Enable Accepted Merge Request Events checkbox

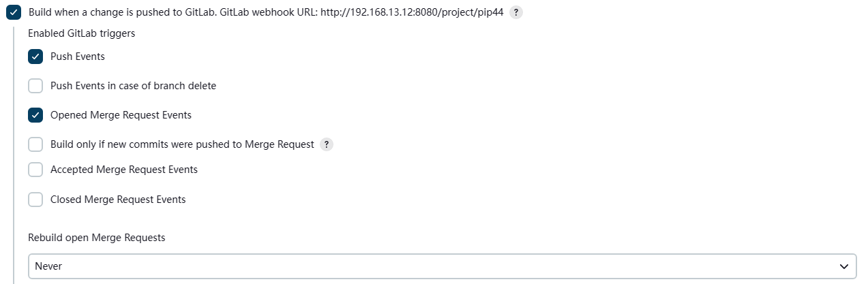(35, 170)
